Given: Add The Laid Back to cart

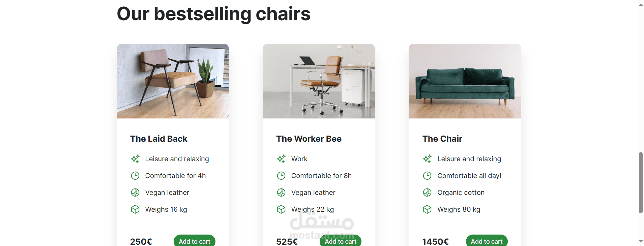Looking at the screenshot, I should (195, 241).
